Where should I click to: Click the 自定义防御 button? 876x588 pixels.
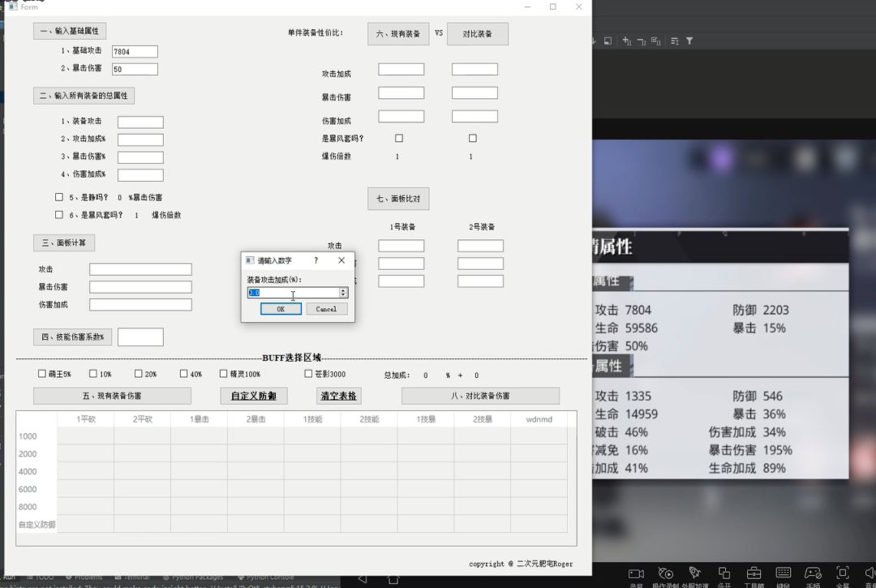click(x=254, y=396)
